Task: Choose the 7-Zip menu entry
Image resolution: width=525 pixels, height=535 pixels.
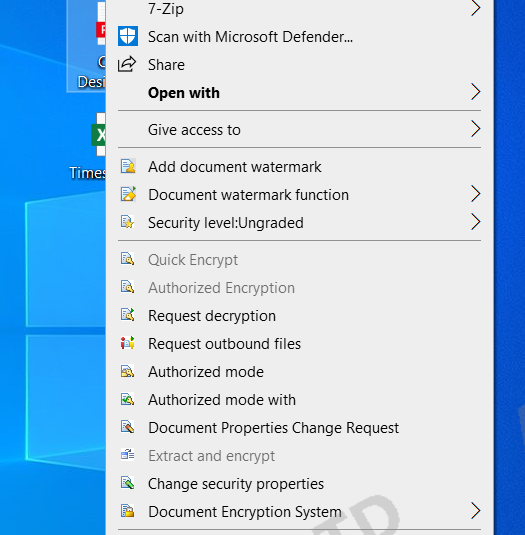Action: click(x=300, y=8)
